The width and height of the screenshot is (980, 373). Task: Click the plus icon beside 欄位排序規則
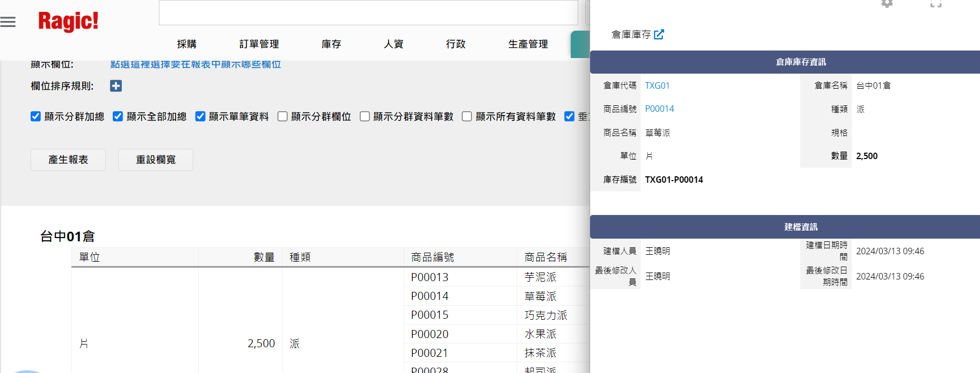coord(116,86)
